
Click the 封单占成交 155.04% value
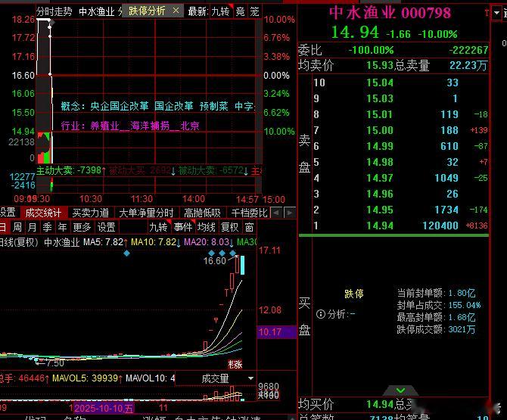(x=465, y=305)
